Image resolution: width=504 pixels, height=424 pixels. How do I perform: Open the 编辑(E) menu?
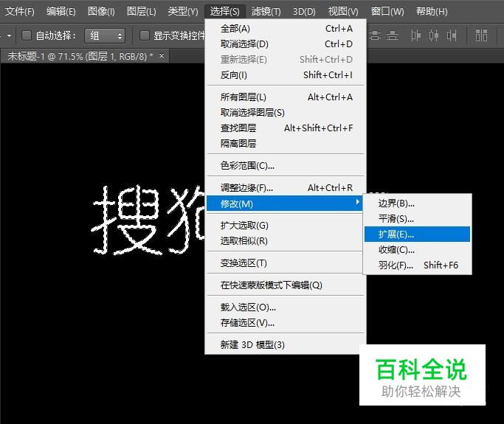[61, 12]
